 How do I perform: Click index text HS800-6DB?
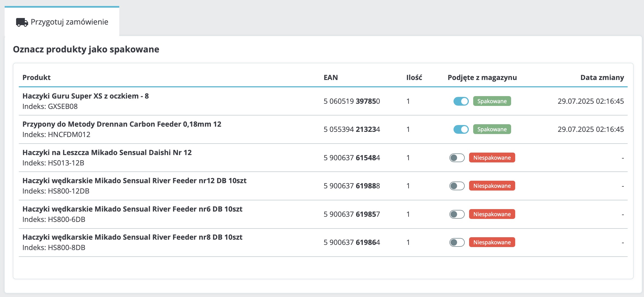click(67, 219)
